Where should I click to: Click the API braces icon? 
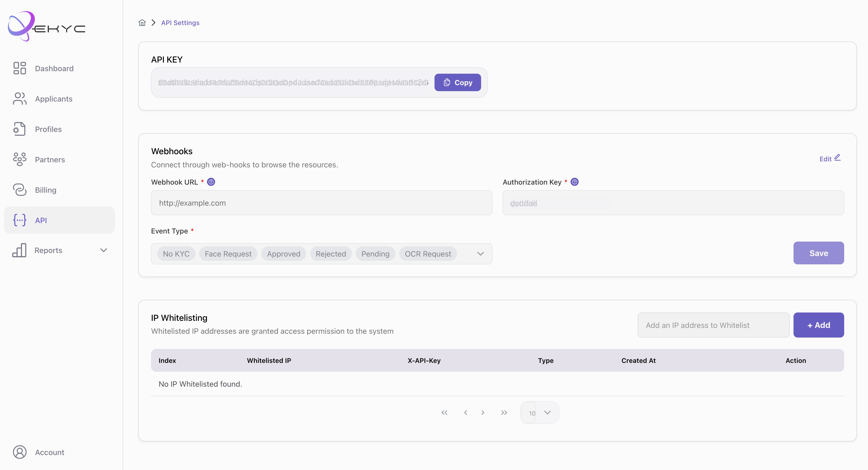click(x=20, y=220)
